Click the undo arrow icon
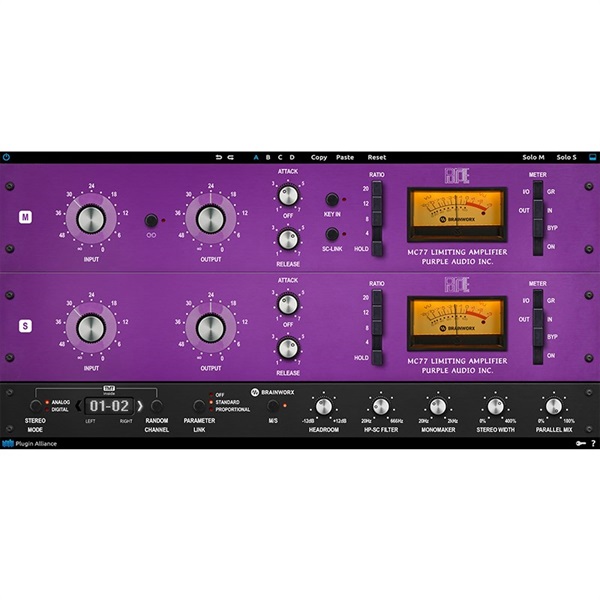Image resolution: width=600 pixels, height=600 pixels. (x=218, y=157)
